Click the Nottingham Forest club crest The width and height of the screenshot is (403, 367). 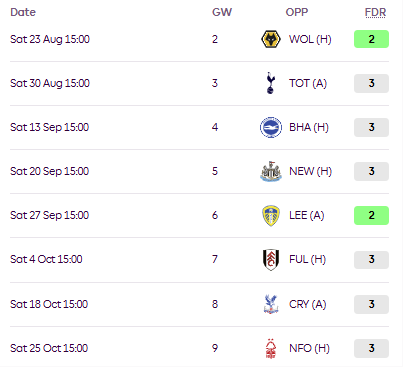(x=271, y=348)
